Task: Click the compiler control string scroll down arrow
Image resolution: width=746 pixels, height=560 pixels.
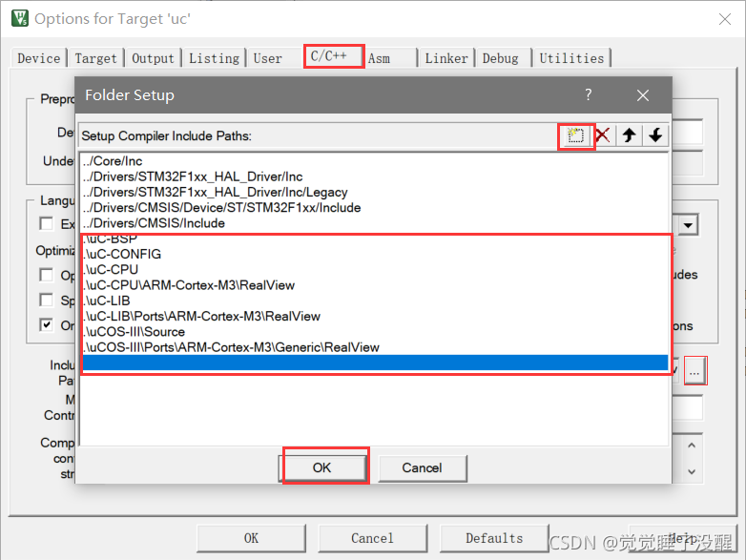Action: [x=692, y=472]
